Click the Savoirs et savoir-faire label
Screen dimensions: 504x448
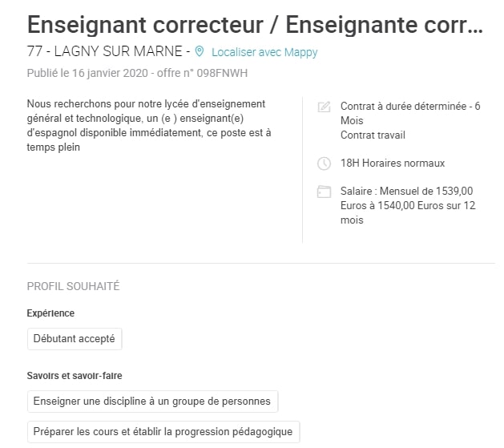[75, 375]
